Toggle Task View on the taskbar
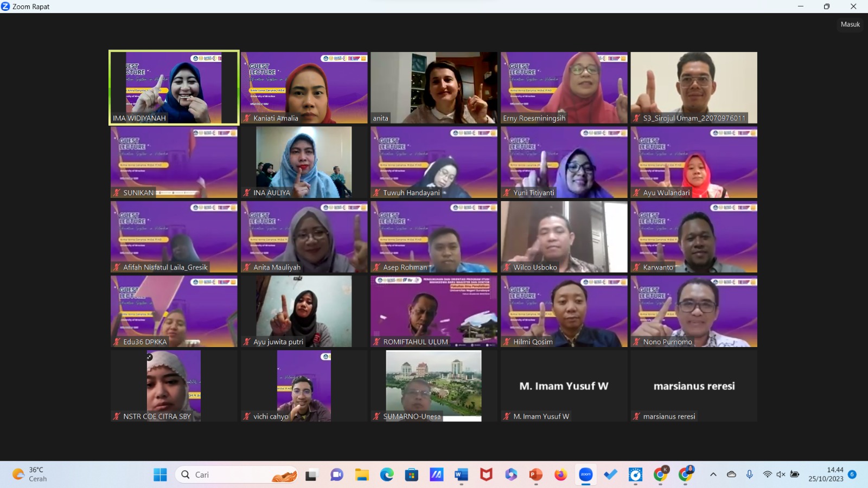 tap(311, 475)
